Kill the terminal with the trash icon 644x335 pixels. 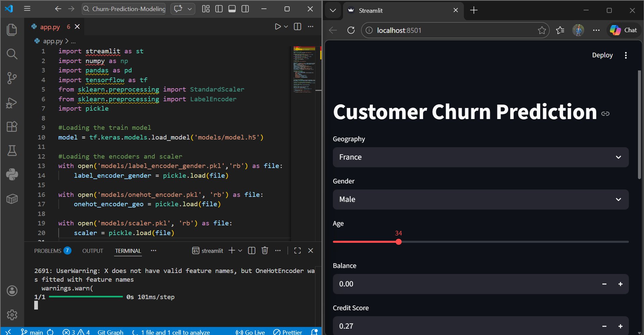(x=265, y=250)
